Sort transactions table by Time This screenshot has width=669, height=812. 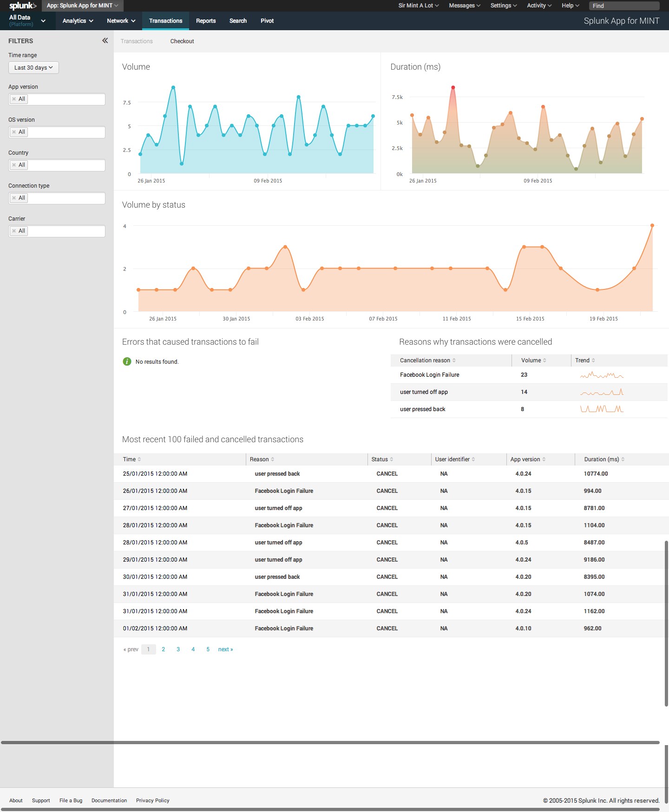(x=139, y=459)
